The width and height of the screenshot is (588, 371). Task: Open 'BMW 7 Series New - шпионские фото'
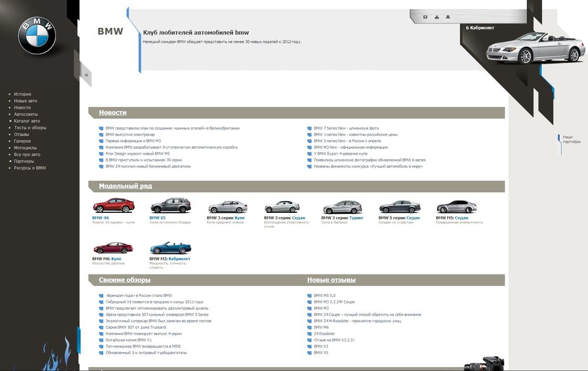(346, 128)
